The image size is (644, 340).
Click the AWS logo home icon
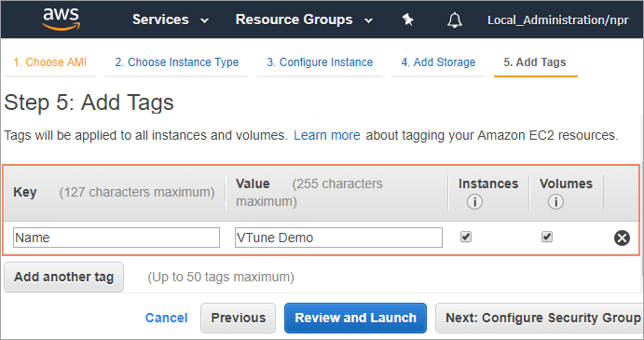point(62,20)
